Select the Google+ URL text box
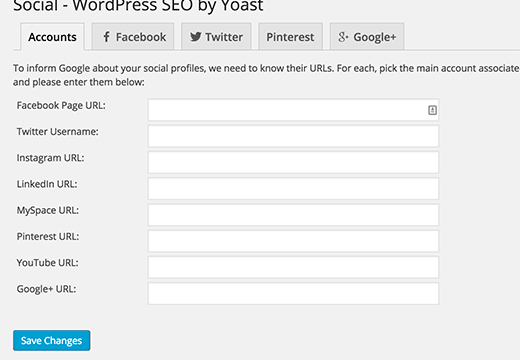The height and width of the screenshot is (360, 520). click(x=293, y=294)
